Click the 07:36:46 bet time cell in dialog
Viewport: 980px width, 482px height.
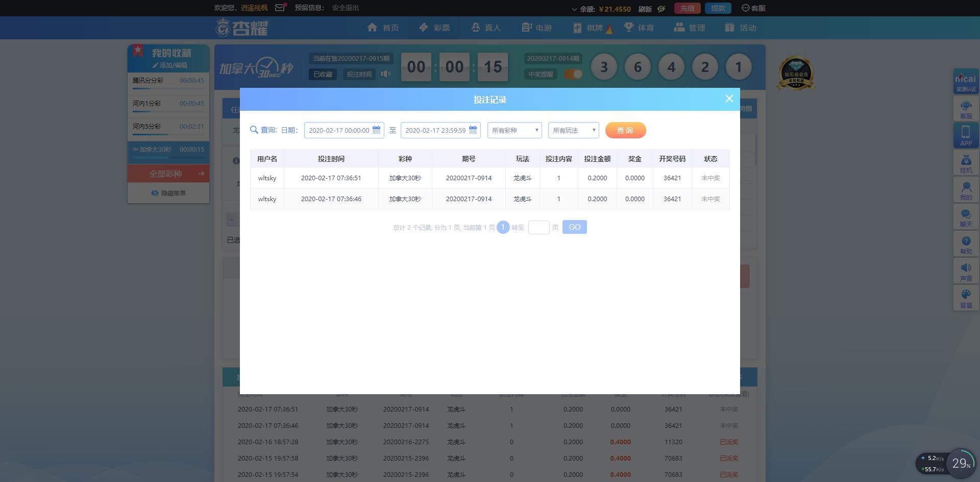331,199
